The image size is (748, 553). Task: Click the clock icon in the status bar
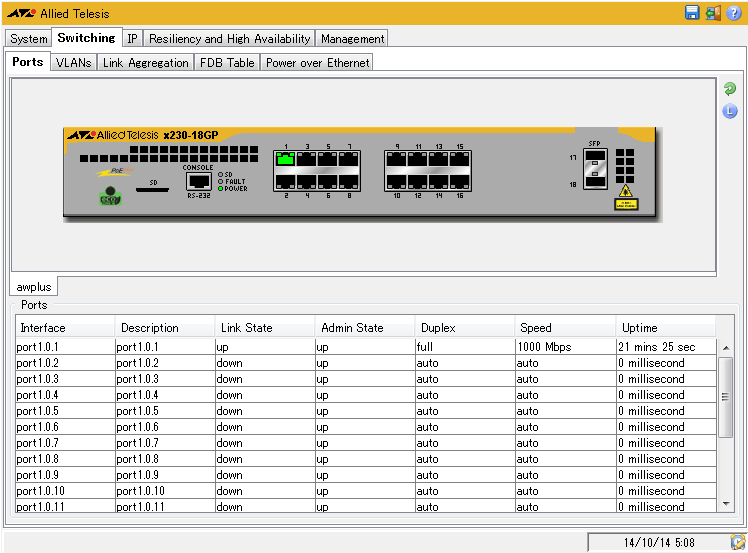[737, 542]
